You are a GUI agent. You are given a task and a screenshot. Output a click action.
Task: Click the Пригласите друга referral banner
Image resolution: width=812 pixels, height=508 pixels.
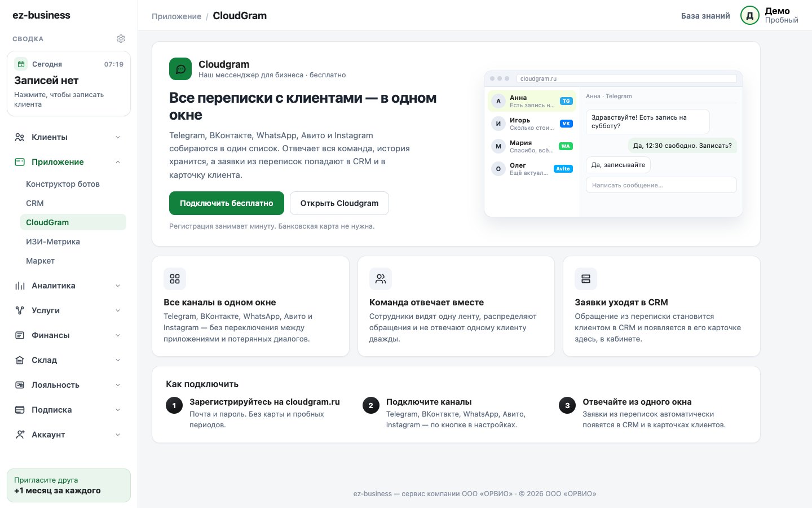tap(69, 485)
